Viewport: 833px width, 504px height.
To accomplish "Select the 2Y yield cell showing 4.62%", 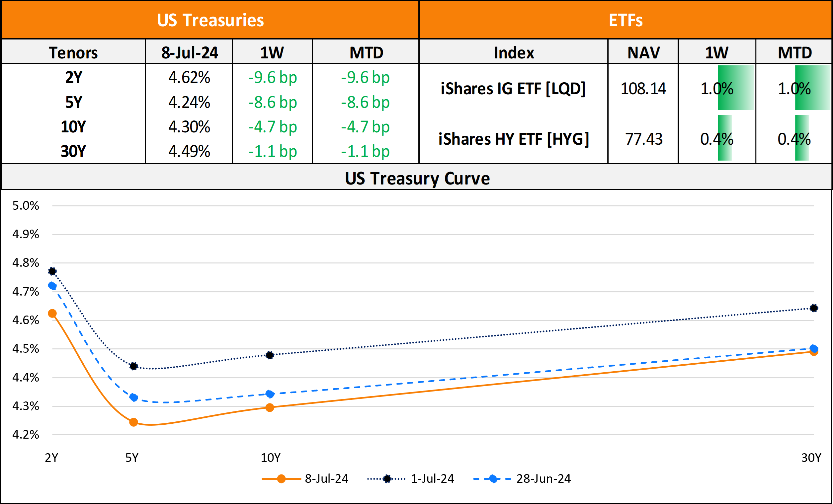I will pyautogui.click(x=189, y=78).
